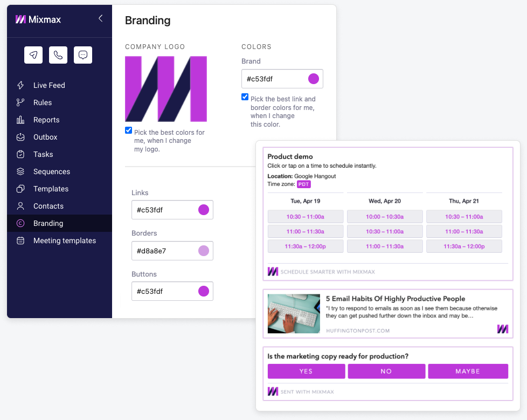Pick Wed Apr 20 11:00 – 11:30a slot
The height and width of the screenshot is (420, 527).
pyautogui.click(x=385, y=246)
